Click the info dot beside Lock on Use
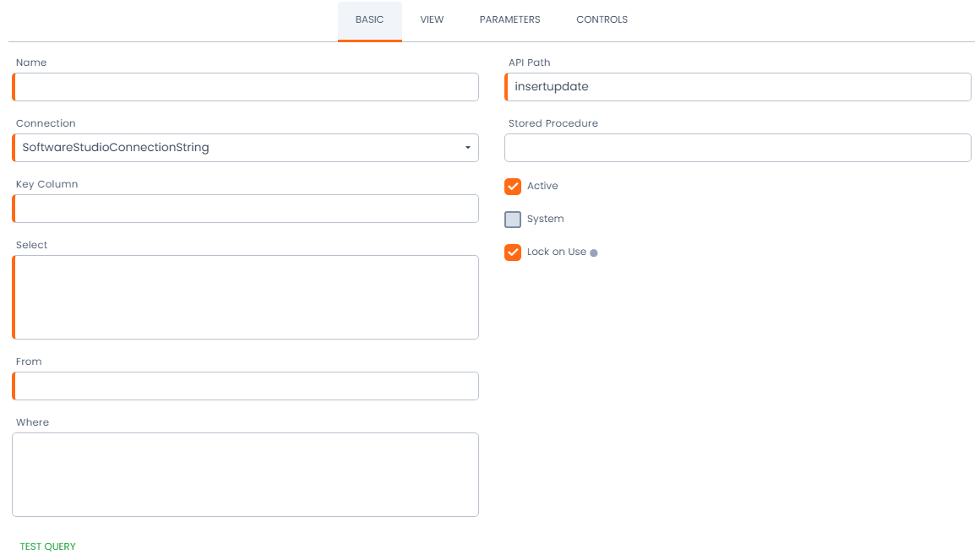 pos(594,253)
